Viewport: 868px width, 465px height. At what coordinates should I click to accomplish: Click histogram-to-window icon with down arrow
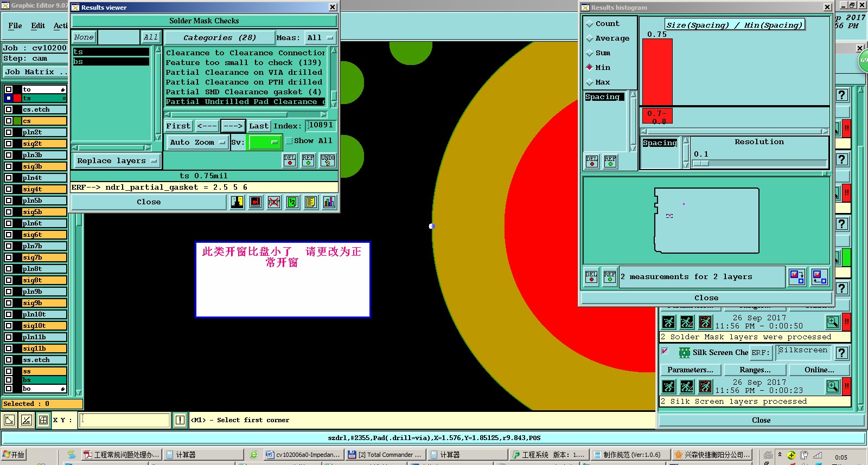click(797, 277)
